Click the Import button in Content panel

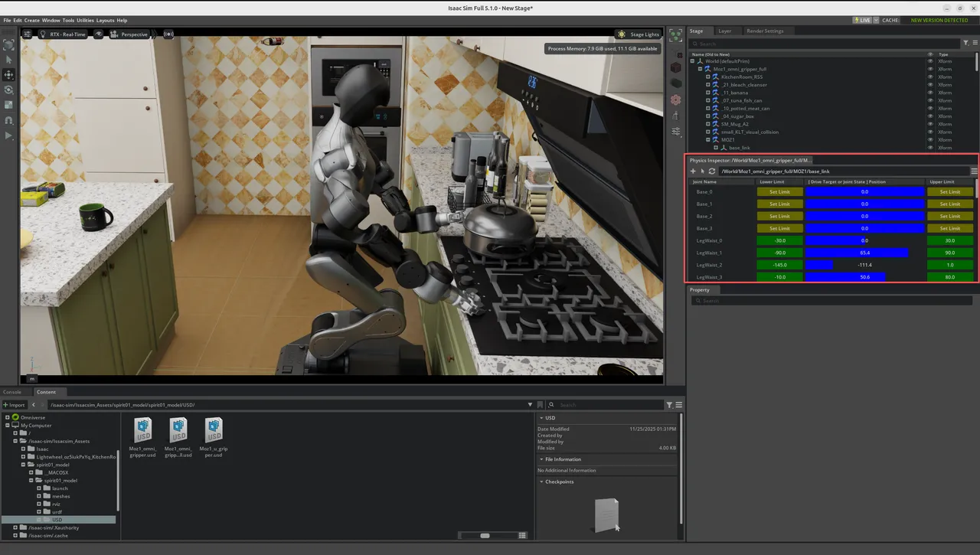pyautogui.click(x=15, y=404)
